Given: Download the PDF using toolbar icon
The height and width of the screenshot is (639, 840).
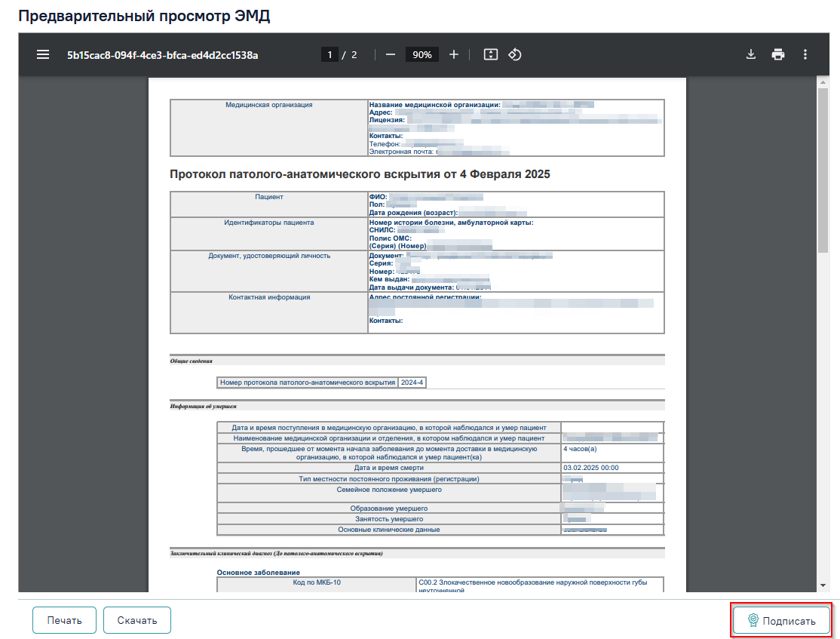Looking at the screenshot, I should click(751, 54).
